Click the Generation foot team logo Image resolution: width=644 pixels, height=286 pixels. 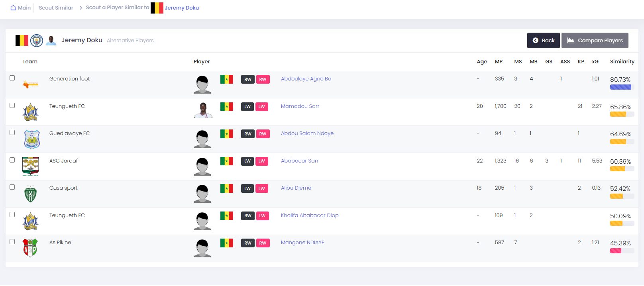coord(31,84)
